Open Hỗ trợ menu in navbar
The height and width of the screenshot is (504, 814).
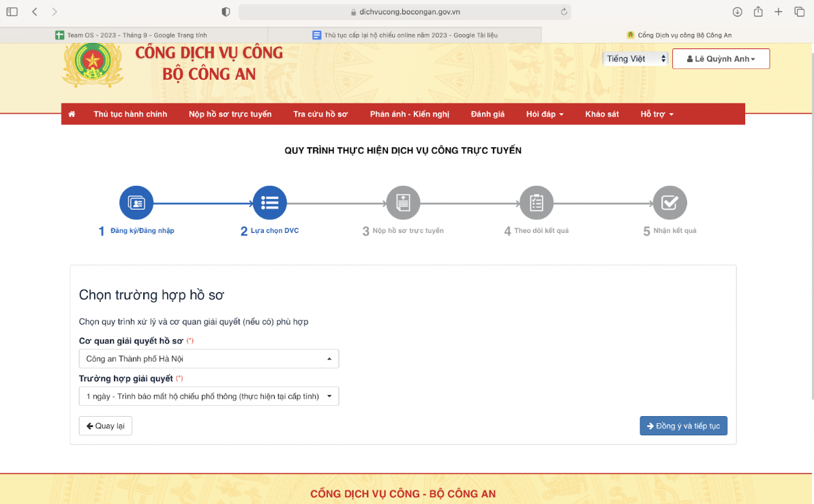pos(657,114)
